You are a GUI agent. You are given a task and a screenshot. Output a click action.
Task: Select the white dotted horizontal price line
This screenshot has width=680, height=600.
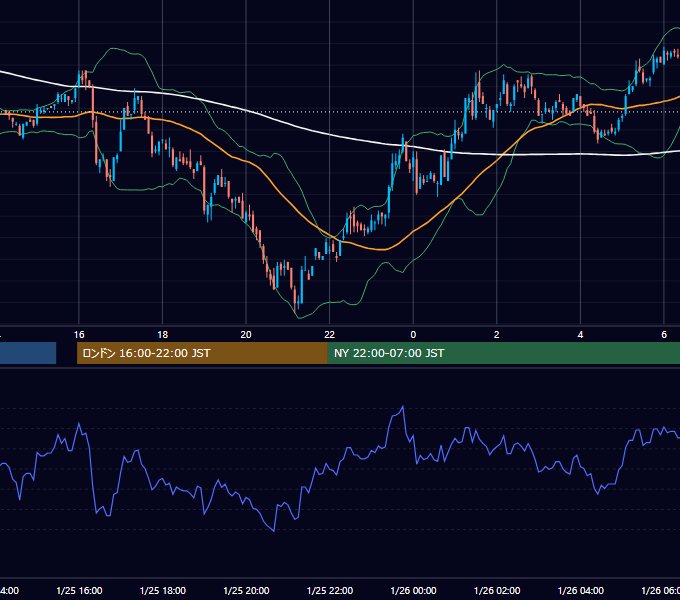coord(340,111)
